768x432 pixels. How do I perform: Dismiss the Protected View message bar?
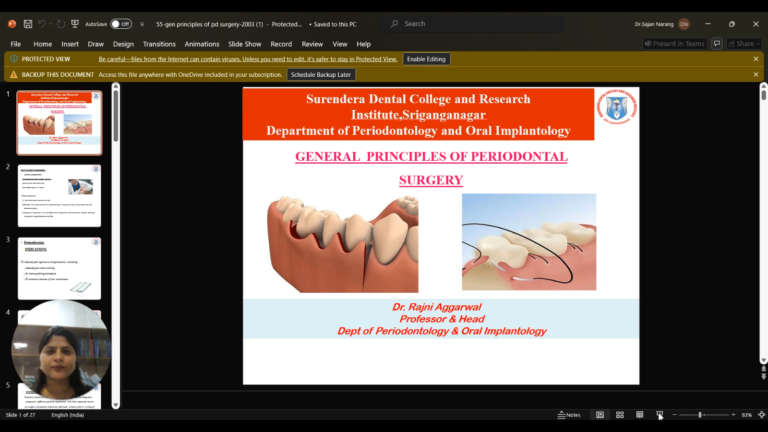[756, 59]
